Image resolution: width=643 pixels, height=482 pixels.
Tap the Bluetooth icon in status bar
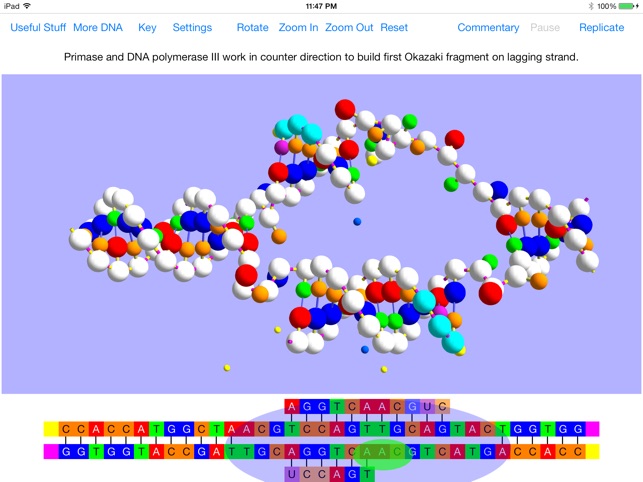pos(591,6)
